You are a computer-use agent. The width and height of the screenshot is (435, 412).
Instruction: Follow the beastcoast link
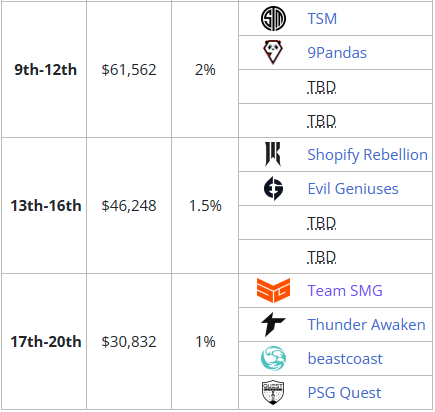pyautogui.click(x=345, y=359)
